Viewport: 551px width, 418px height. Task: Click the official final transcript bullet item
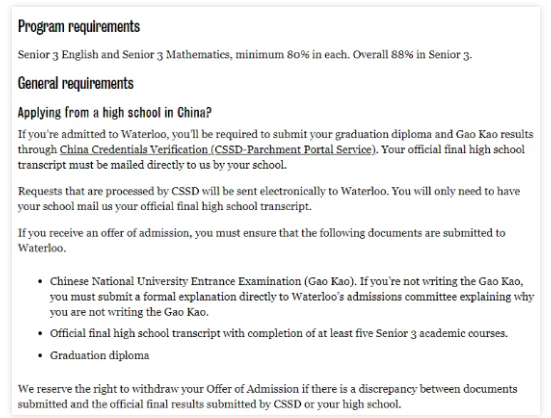[x=279, y=333]
